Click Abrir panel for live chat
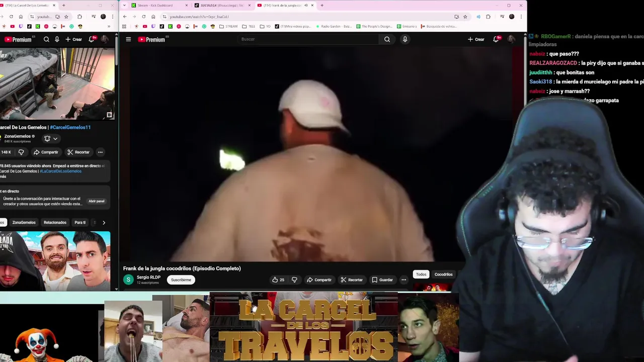Image resolution: width=644 pixels, height=362 pixels. point(97,201)
